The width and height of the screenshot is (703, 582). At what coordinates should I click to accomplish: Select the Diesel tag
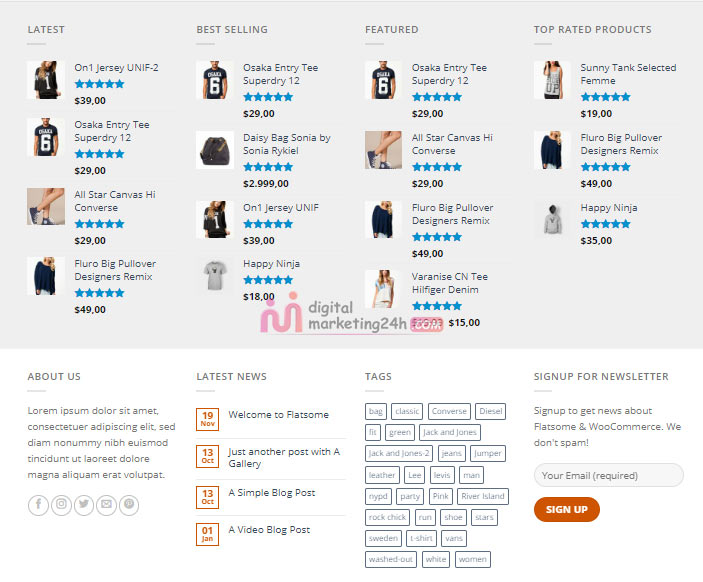click(490, 411)
